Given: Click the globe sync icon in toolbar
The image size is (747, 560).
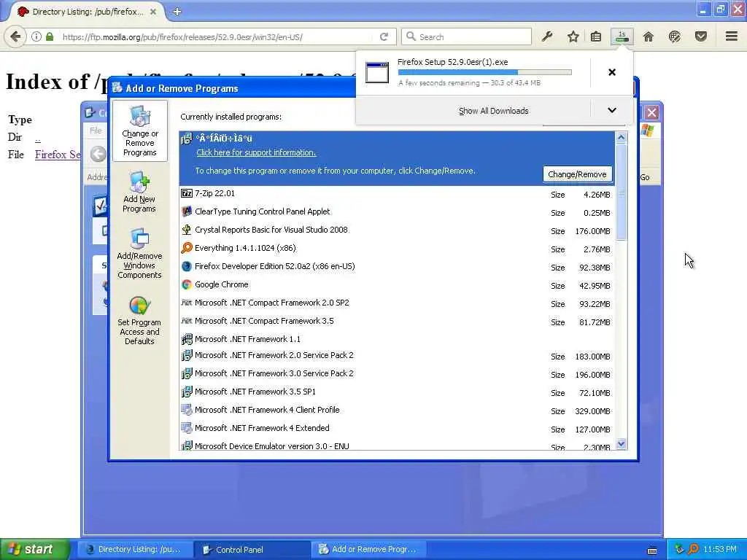Looking at the screenshot, I should click(x=675, y=36).
